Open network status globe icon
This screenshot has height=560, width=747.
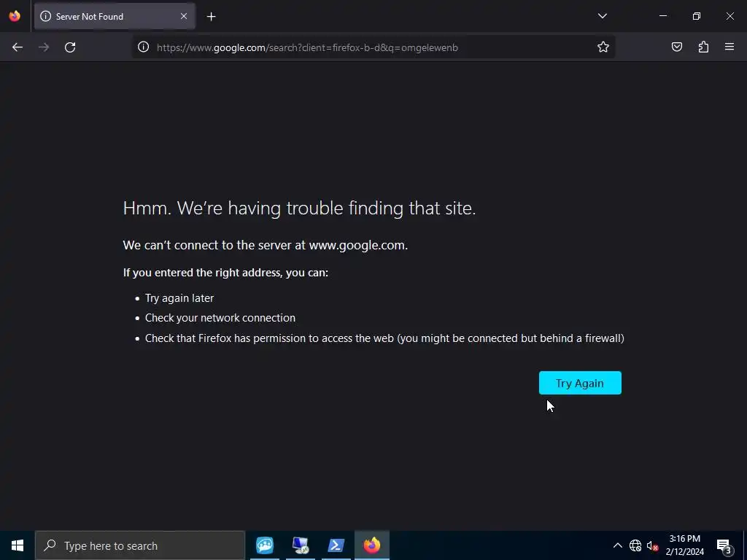click(635, 545)
